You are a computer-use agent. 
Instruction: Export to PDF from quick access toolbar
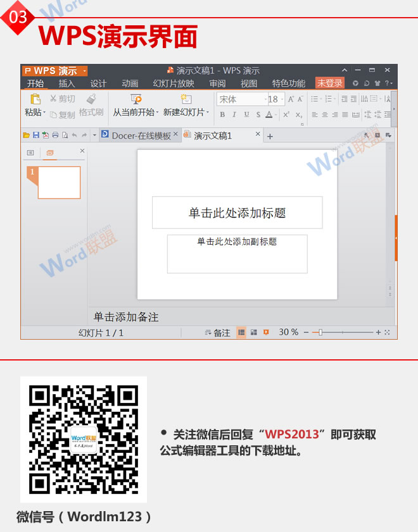[45, 135]
